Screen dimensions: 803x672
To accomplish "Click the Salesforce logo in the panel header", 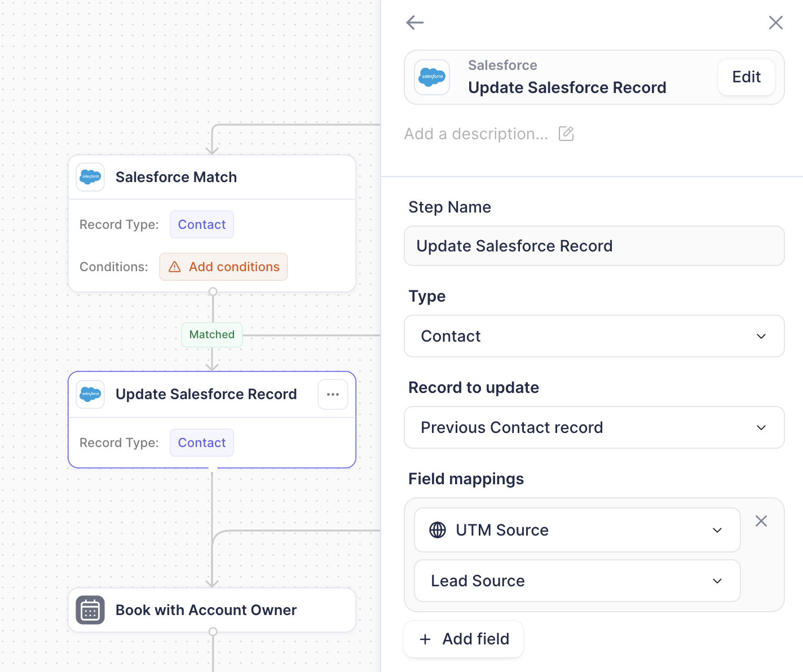I will coord(432,77).
